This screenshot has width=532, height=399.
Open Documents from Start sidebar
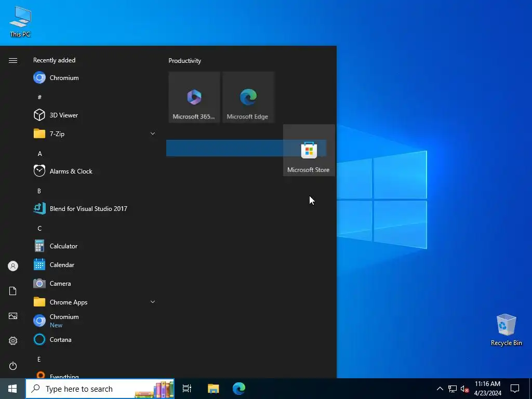pyautogui.click(x=13, y=291)
